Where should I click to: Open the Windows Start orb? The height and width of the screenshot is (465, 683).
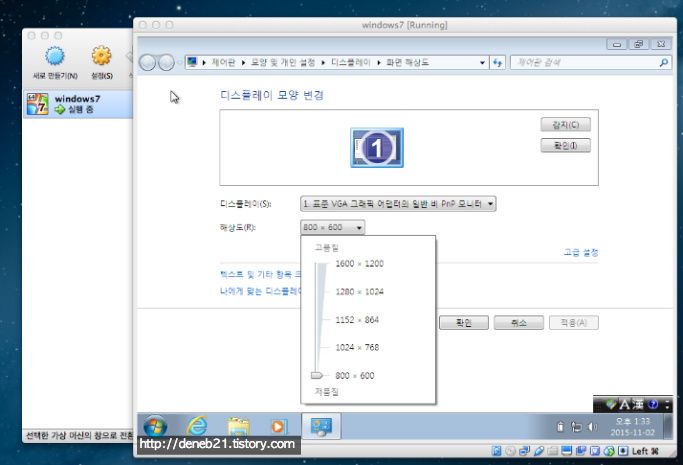155,426
